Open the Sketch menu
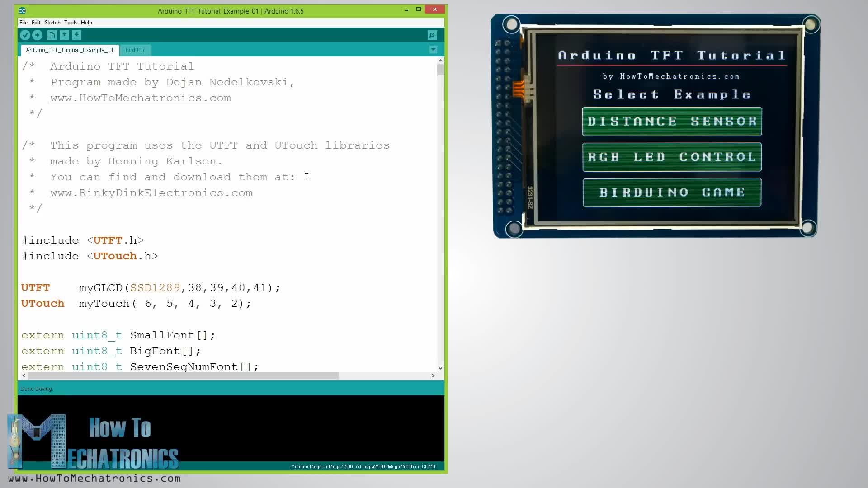The height and width of the screenshot is (488, 868). (52, 23)
